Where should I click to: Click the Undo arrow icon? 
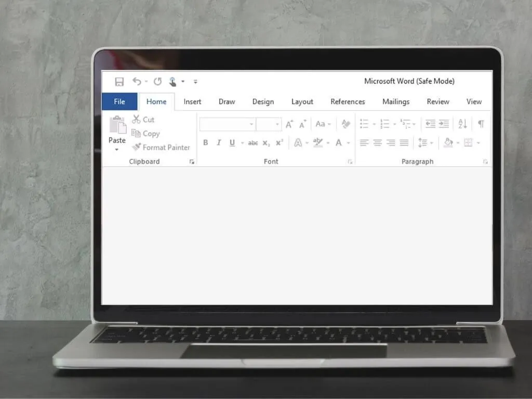137,82
